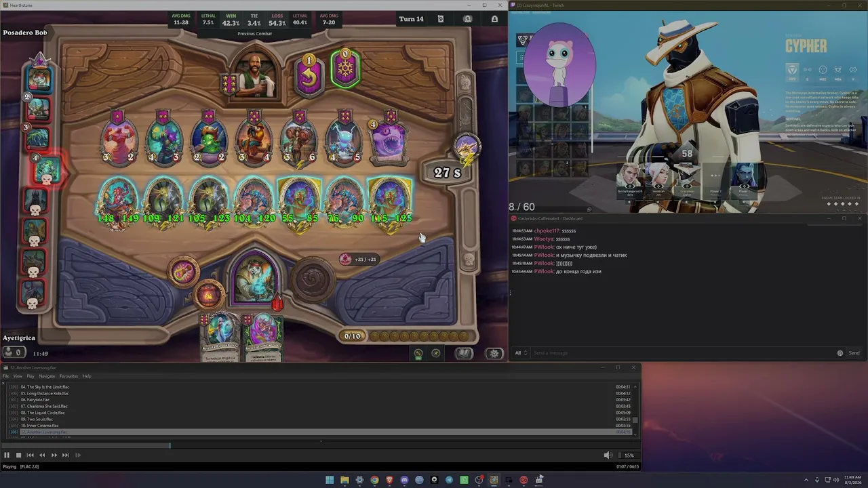868x488 pixels.
Task: Open Discord from the taskbar
Action: pyautogui.click(x=404, y=480)
